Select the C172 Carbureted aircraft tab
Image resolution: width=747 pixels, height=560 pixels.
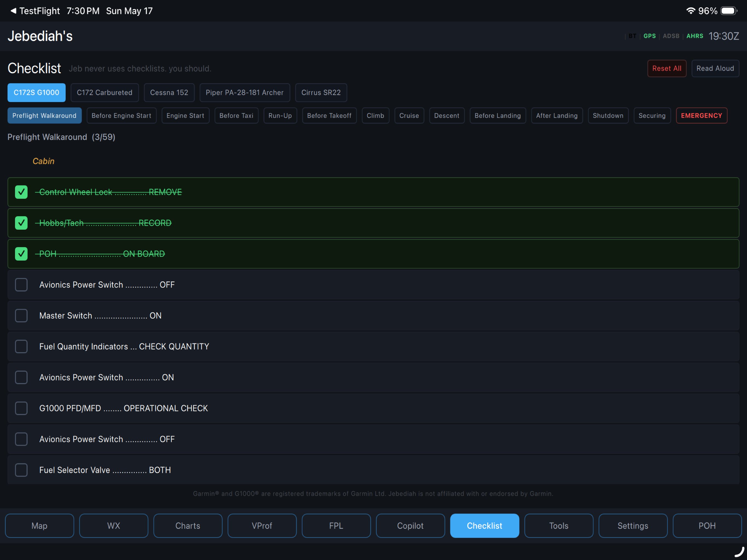pos(105,92)
